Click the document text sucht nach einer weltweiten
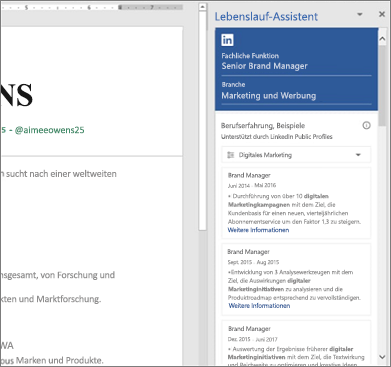391x367 pixels. (61, 174)
